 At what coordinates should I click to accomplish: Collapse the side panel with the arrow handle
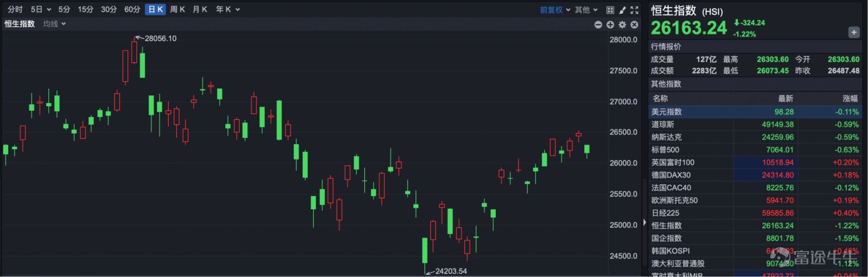click(644, 222)
